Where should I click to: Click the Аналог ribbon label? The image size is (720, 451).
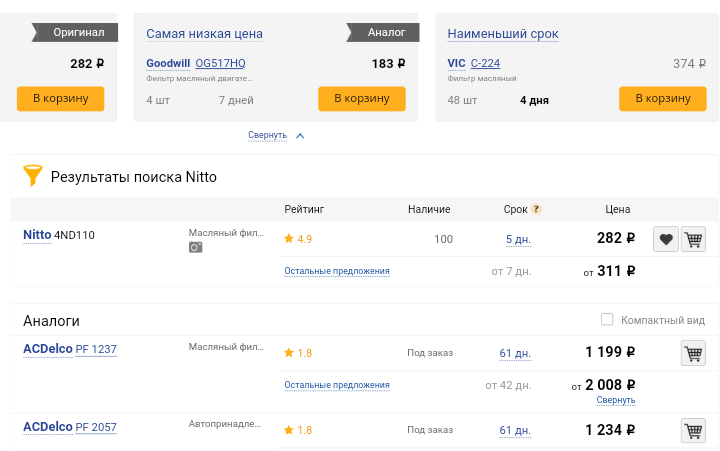383,32
